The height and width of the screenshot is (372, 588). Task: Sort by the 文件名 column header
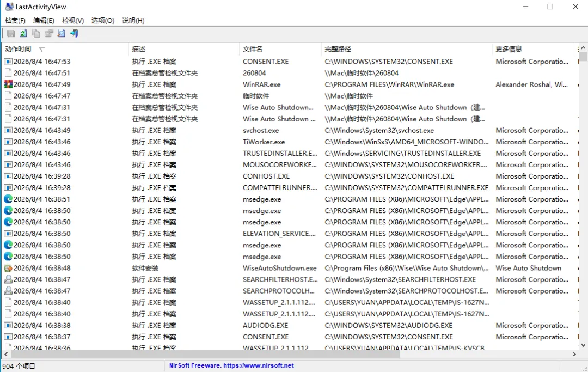[x=280, y=49]
